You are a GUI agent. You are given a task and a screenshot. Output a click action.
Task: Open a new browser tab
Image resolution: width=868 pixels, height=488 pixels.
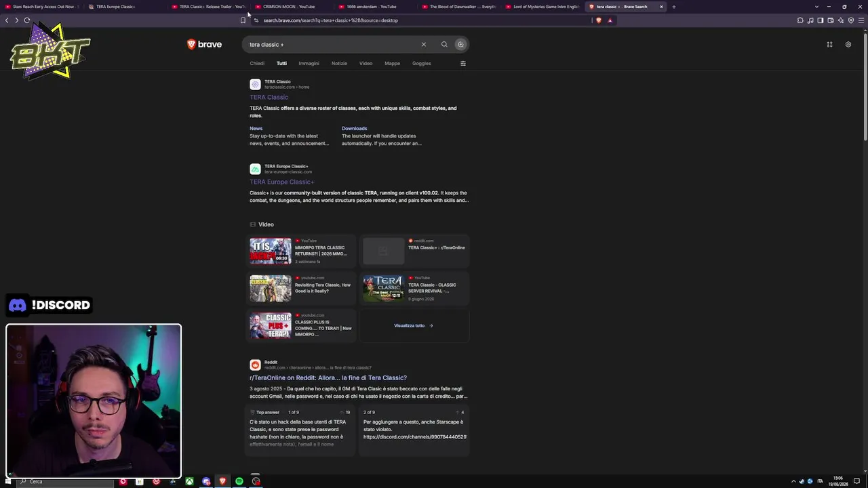pyautogui.click(x=673, y=7)
